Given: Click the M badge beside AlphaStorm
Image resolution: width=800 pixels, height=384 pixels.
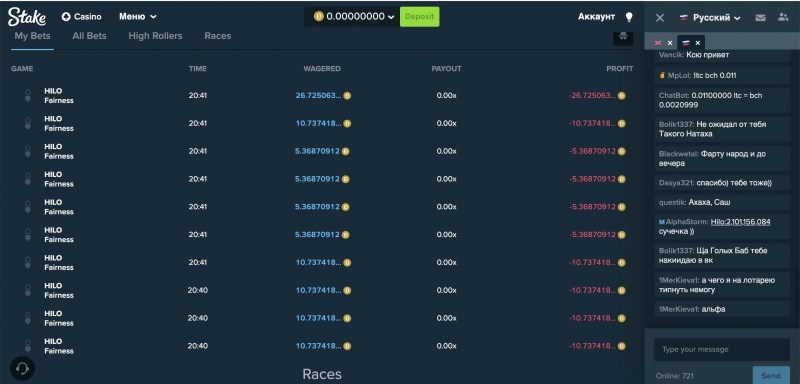Looking at the screenshot, I should coord(662,222).
